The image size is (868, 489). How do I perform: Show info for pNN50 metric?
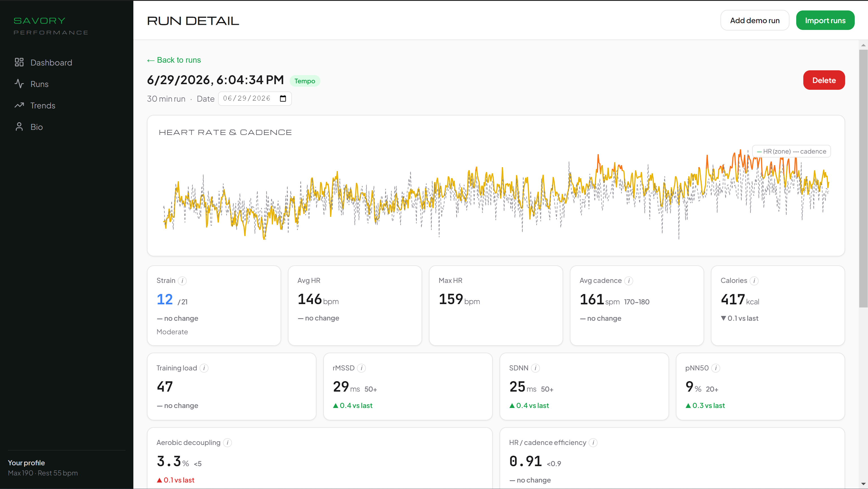pyautogui.click(x=716, y=368)
